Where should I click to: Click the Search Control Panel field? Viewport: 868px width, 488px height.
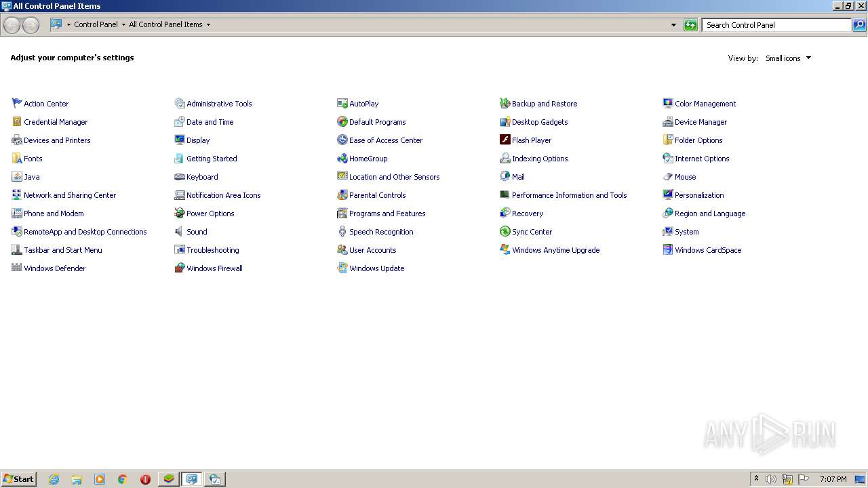(776, 25)
